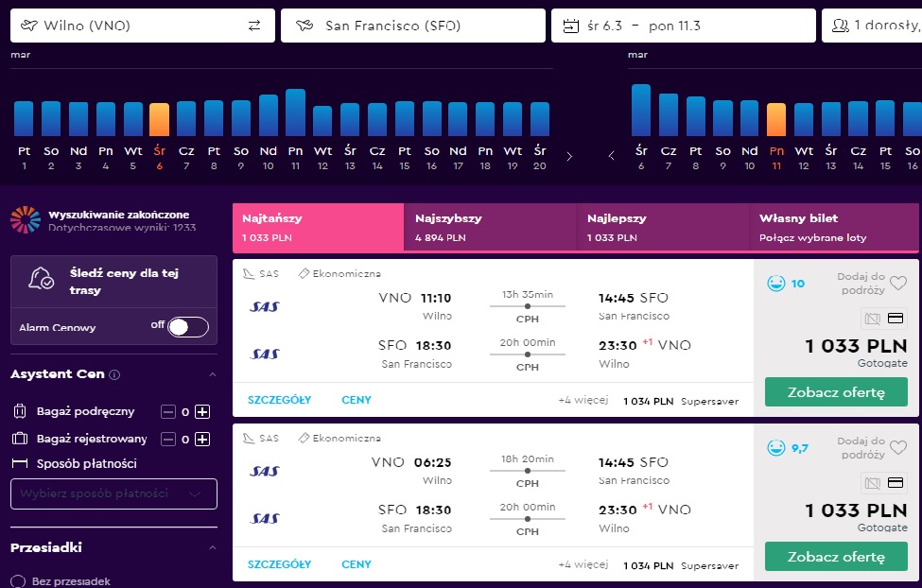Click Zobacz ofertę for first flight
Viewport: 922px width, 588px height.
(x=836, y=392)
